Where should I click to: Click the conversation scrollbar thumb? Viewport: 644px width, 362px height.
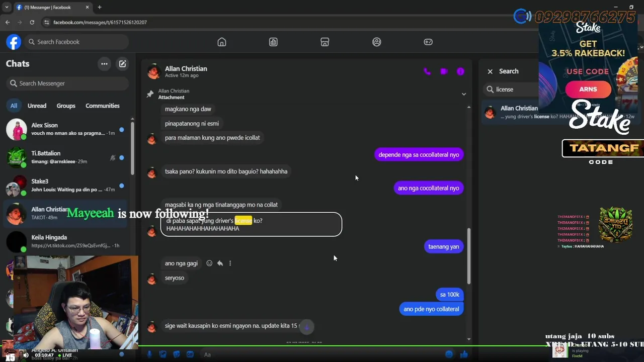(469, 256)
